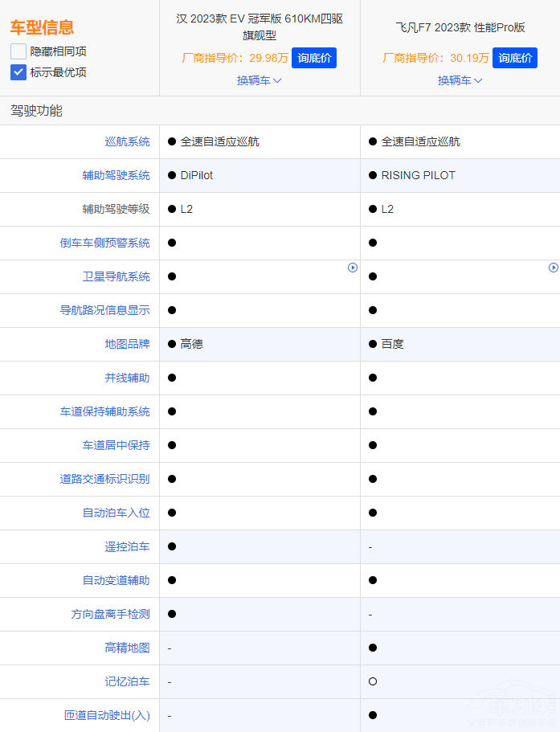Check the 隐藏相同项 checkbox
The height and width of the screenshot is (732, 560).
pos(18,51)
